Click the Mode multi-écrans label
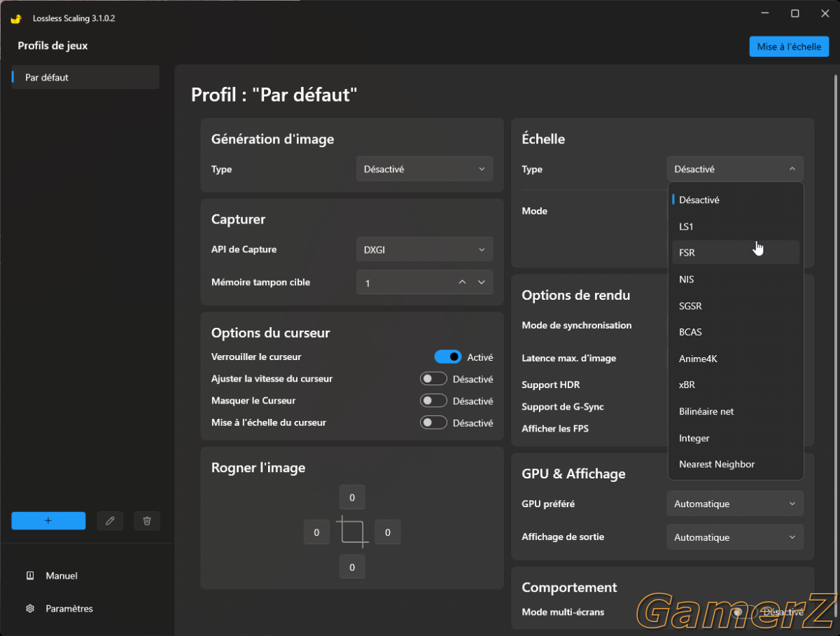 tap(563, 611)
